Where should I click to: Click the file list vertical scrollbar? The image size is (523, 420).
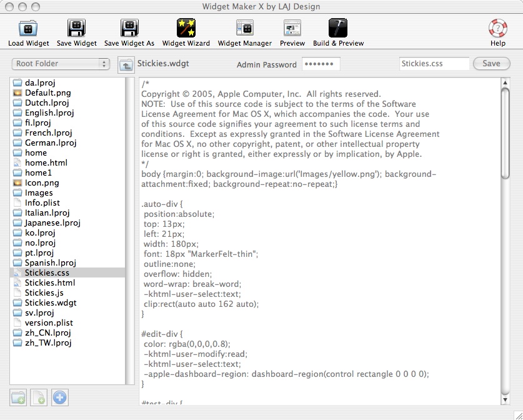[x=130, y=231]
